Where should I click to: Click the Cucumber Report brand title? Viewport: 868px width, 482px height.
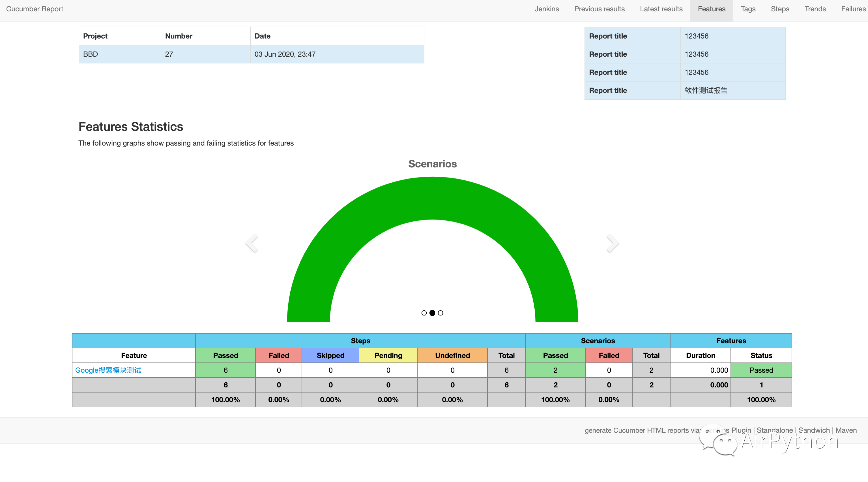coord(35,9)
